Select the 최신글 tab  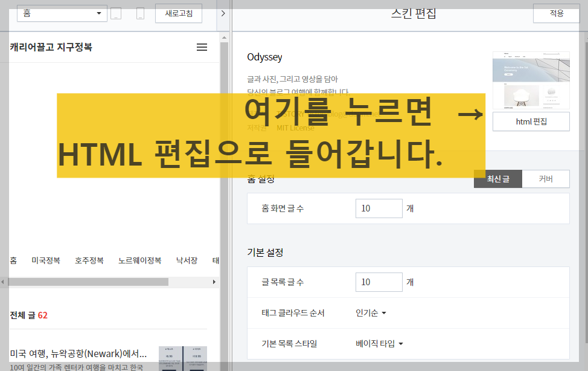click(x=498, y=179)
